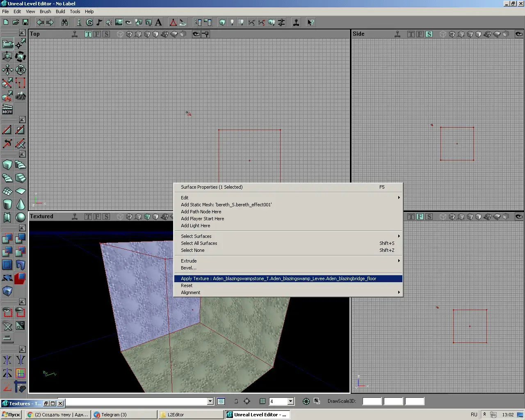Select Terrain Editing mountain tool
This screenshot has height=420, width=525.
tap(21, 96)
